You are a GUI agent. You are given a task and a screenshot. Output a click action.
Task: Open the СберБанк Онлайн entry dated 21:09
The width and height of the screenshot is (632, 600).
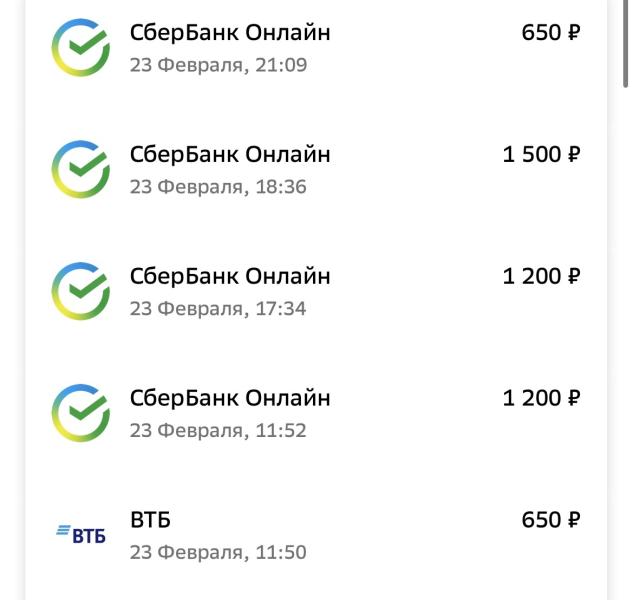pyautogui.click(x=230, y=33)
